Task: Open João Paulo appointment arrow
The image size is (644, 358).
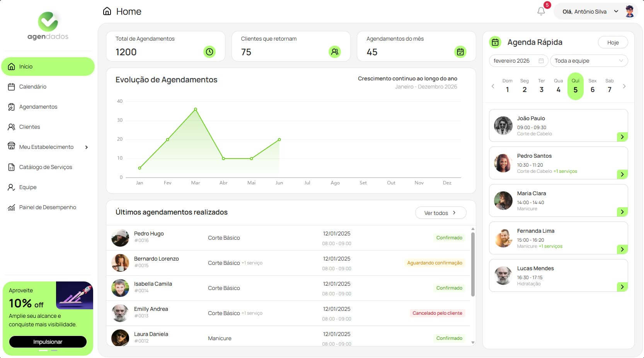Action: click(x=622, y=137)
